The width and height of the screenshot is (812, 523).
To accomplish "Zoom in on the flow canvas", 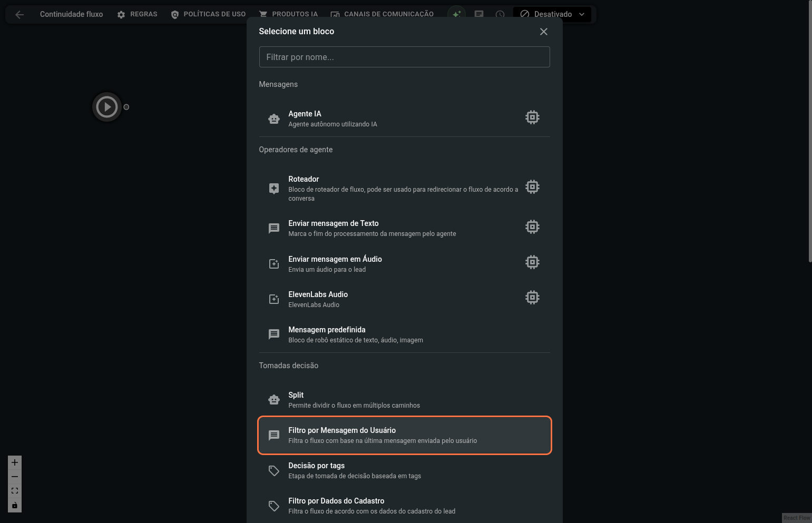I will click(15, 462).
